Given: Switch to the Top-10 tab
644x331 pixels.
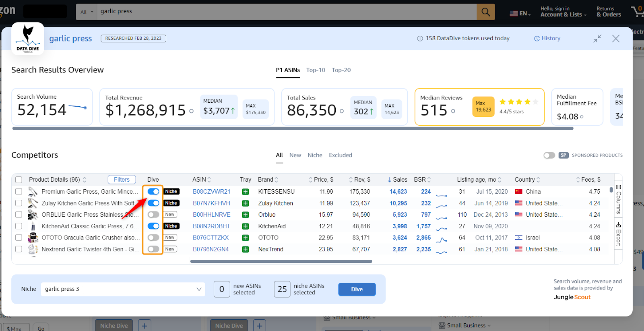Looking at the screenshot, I should tap(316, 70).
